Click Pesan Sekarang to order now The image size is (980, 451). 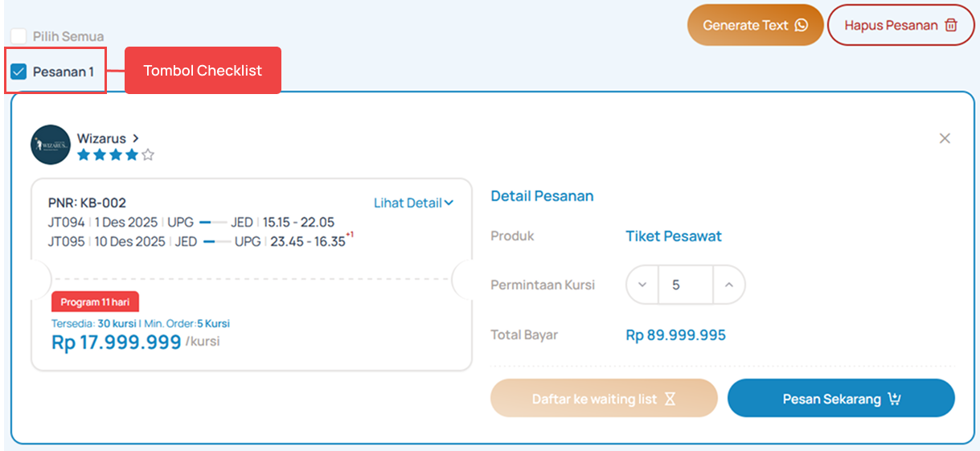point(840,399)
